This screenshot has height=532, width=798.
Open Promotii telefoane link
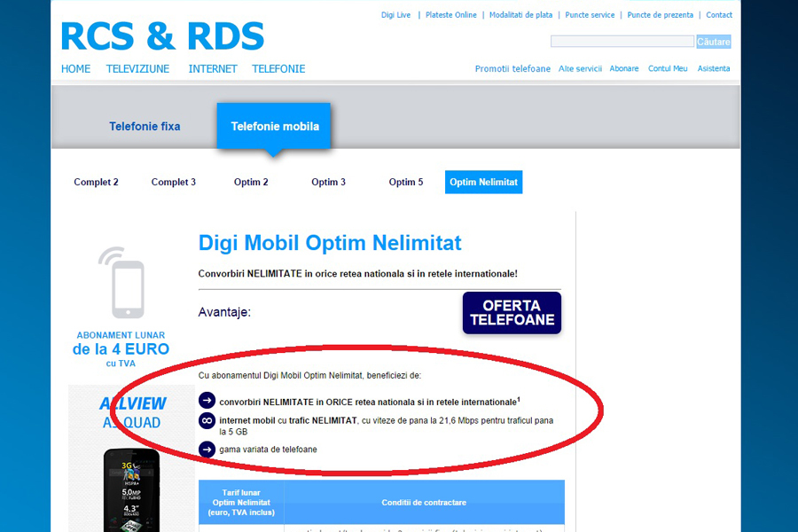[512, 69]
